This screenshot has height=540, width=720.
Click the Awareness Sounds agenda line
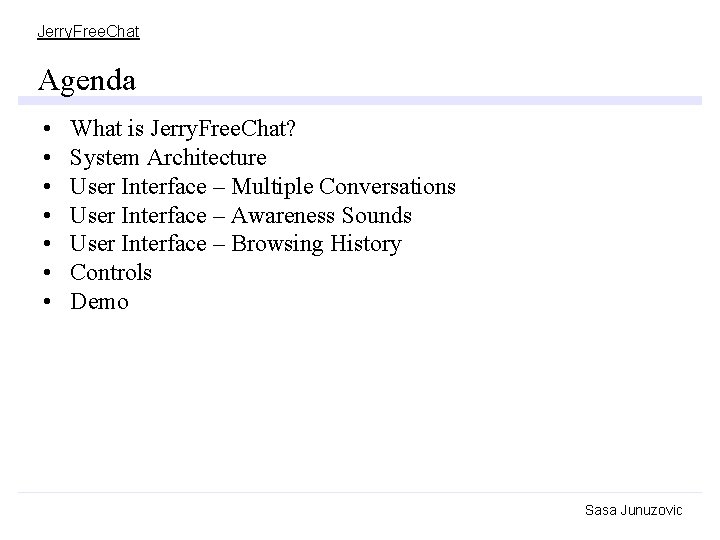point(241,215)
